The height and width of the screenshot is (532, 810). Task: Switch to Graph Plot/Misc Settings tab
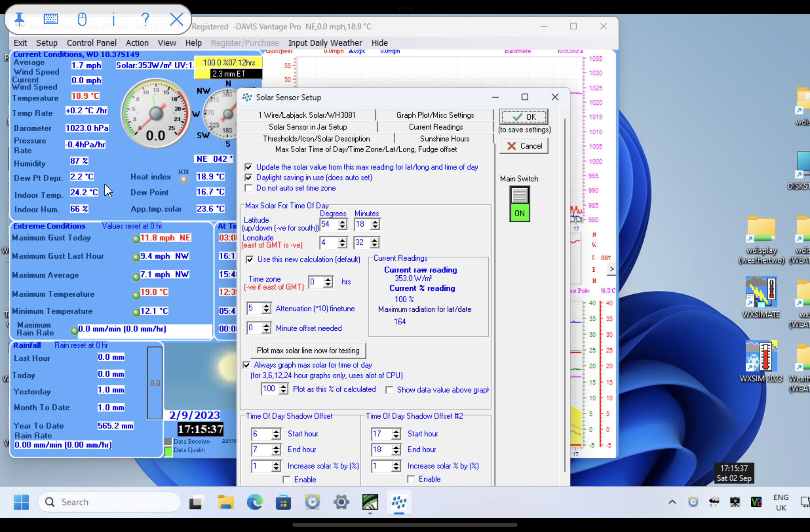coord(435,115)
